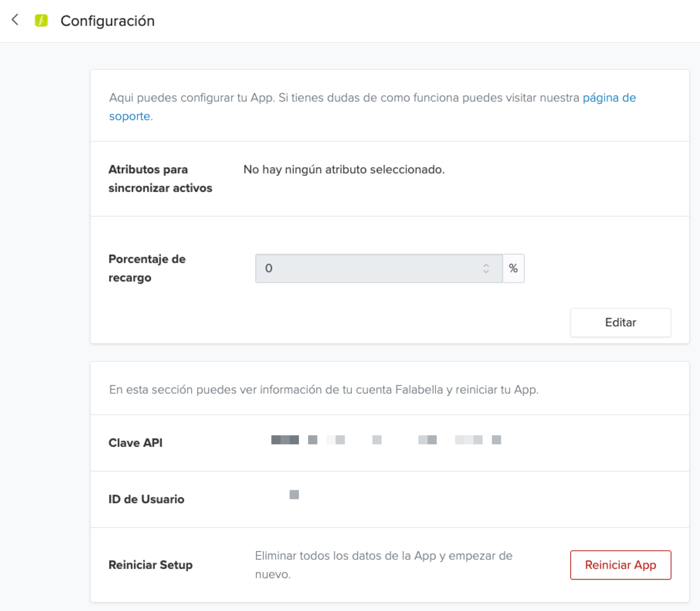Click the Reiniciar Setup label

coord(150,565)
